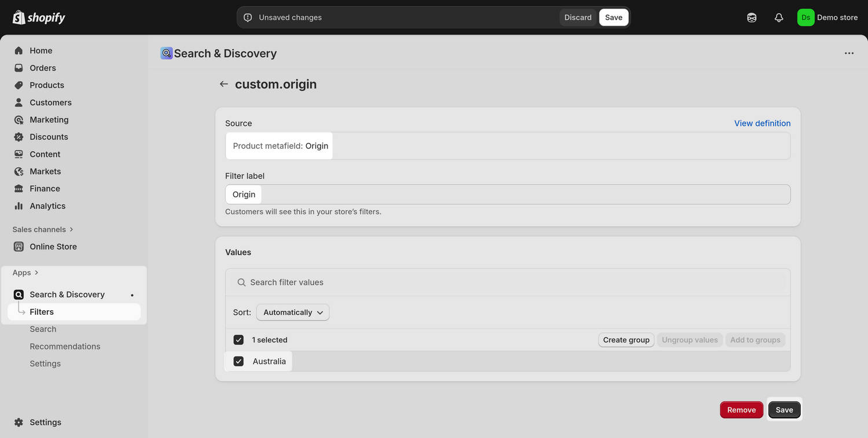Select Filters under Search & Discovery
This screenshot has height=438, width=868.
tap(42, 312)
